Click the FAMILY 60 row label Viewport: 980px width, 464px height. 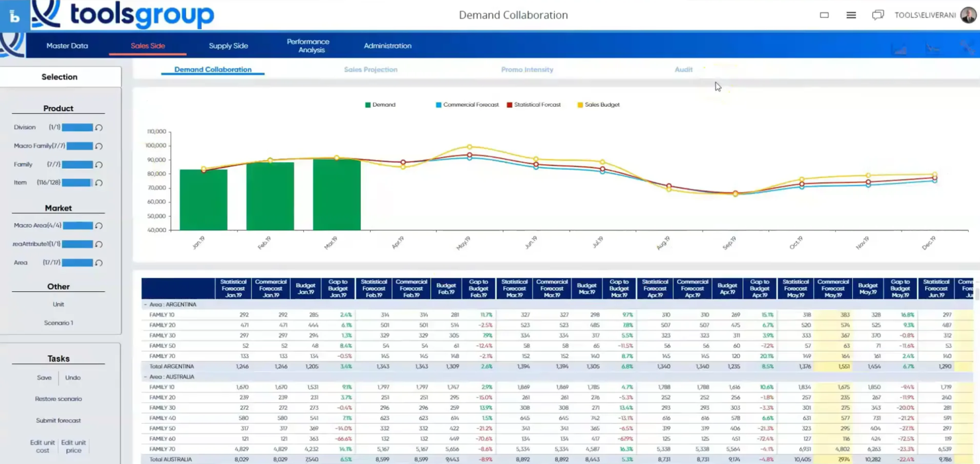coord(162,439)
